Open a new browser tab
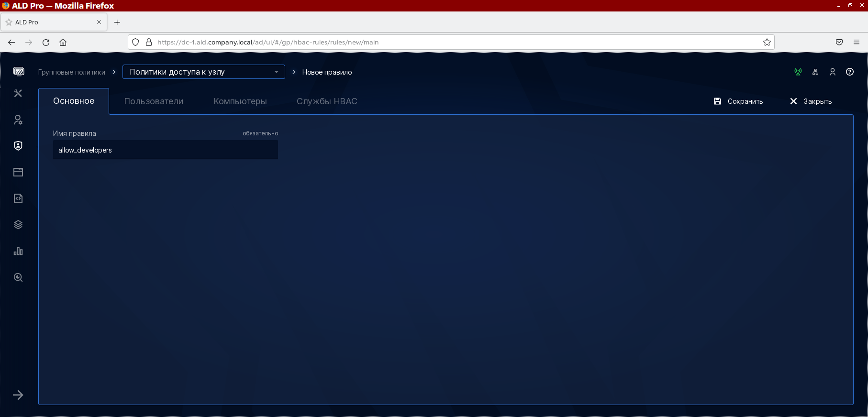Screen dimensions: 868x417 click(117, 22)
